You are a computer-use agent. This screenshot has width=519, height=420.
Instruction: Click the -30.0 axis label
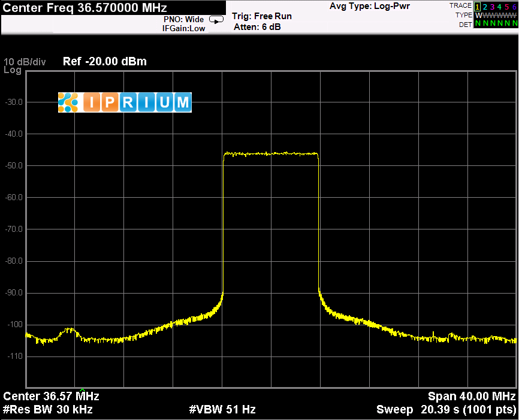(14, 102)
